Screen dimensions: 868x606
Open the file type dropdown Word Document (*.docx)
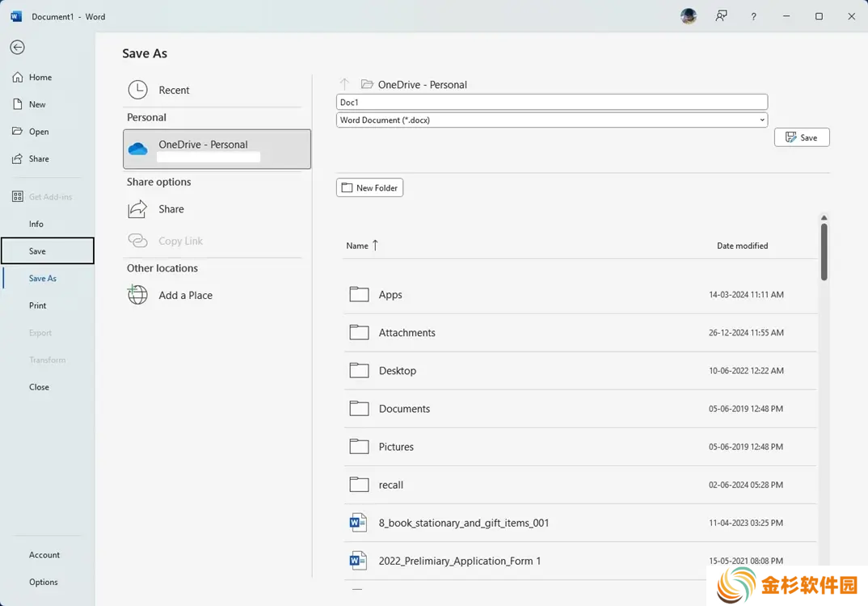[x=551, y=120]
